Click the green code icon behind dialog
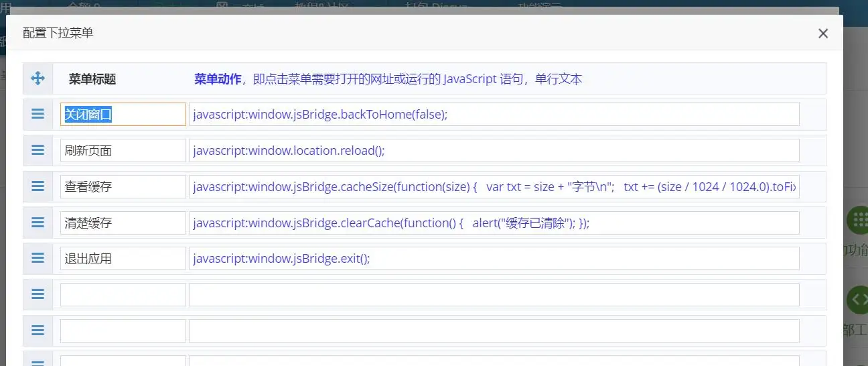The width and height of the screenshot is (868, 366). 857,300
